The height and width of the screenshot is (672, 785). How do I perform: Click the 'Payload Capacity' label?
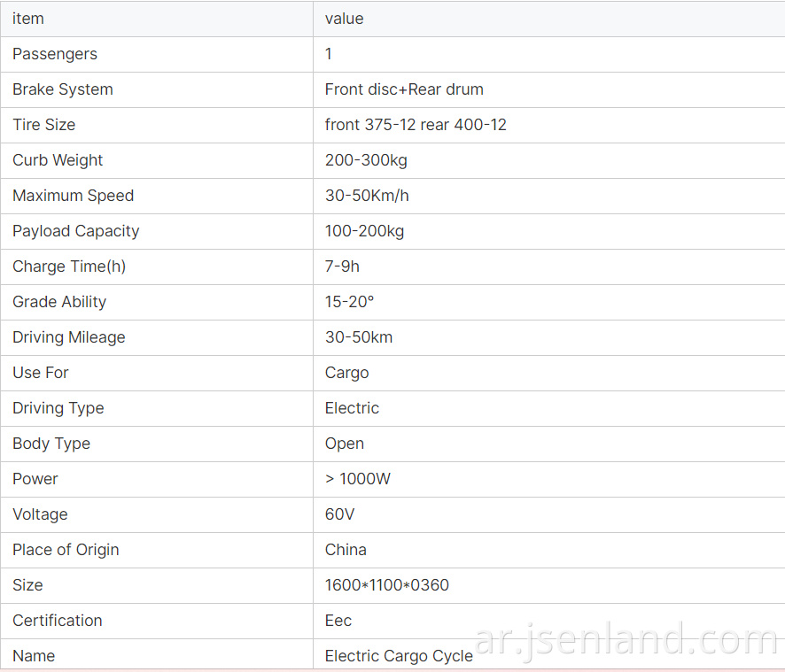[75, 231]
